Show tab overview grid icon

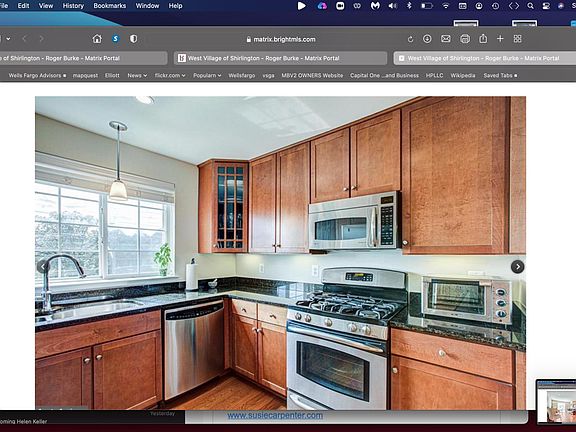518,39
